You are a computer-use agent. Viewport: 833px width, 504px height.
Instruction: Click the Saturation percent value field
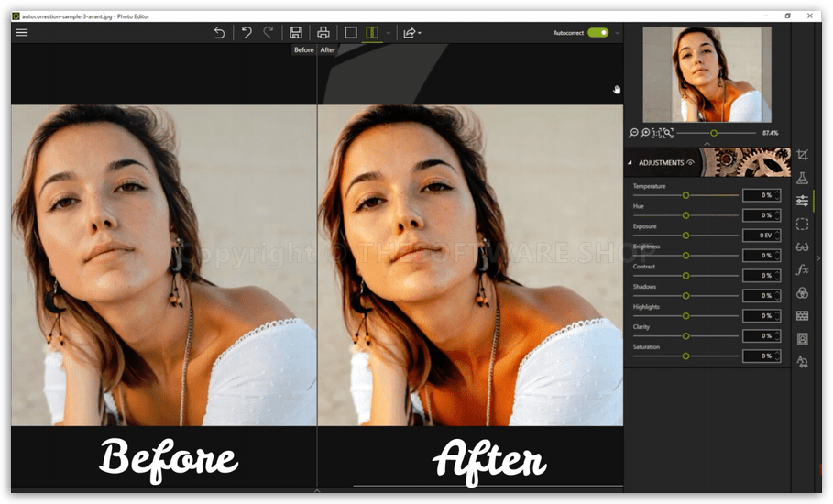pos(762,356)
